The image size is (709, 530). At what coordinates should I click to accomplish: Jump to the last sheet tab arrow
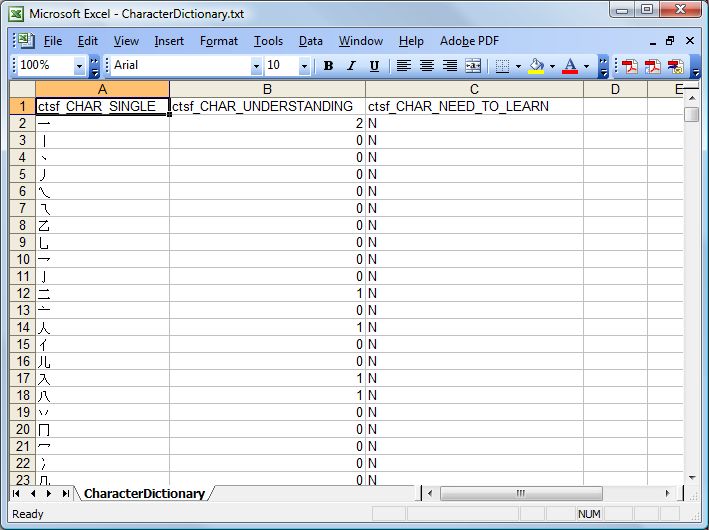pos(66,494)
